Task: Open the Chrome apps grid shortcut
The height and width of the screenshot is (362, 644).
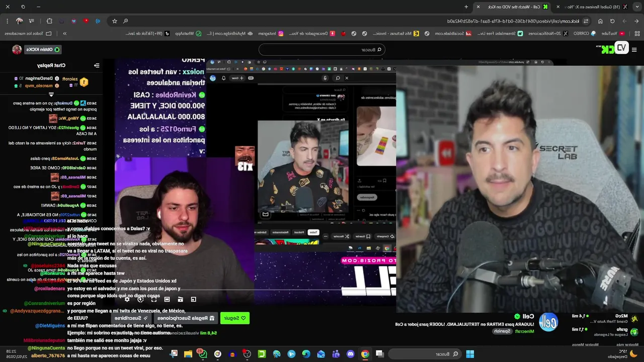Action: click(x=637, y=33)
